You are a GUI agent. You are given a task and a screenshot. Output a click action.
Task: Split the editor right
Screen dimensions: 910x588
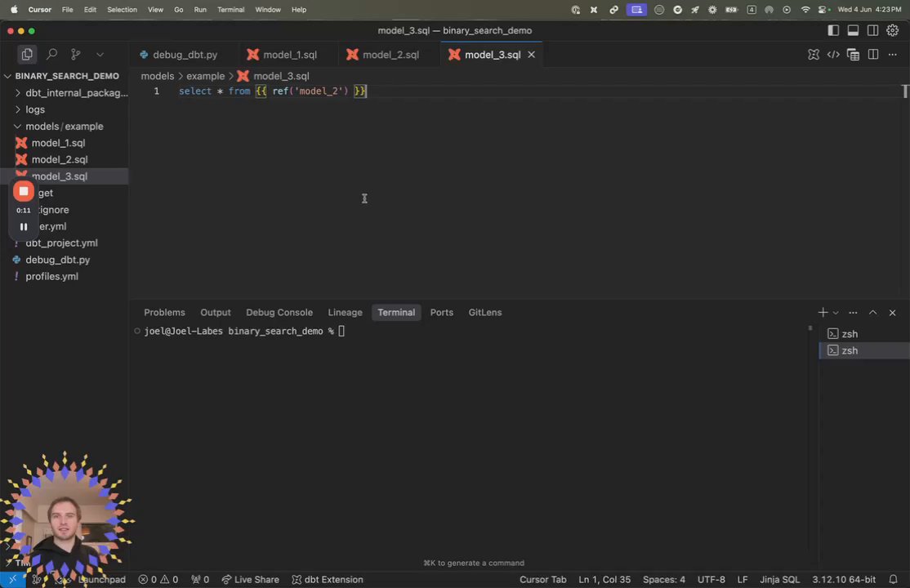tap(873, 54)
